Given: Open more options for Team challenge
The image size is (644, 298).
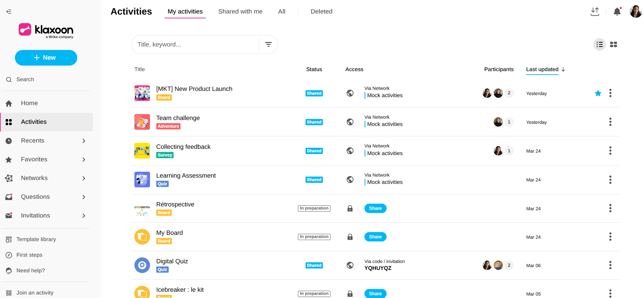Looking at the screenshot, I should coord(610,122).
